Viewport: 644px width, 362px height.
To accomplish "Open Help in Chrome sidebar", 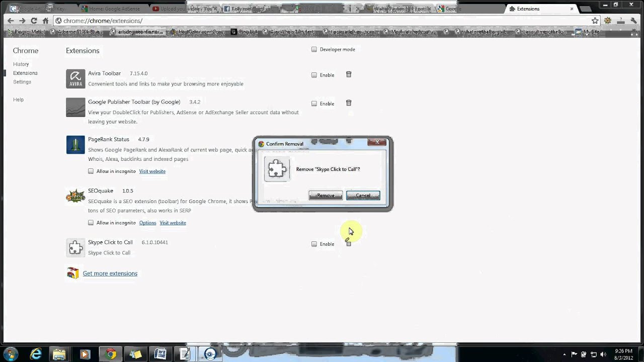I will tap(19, 100).
